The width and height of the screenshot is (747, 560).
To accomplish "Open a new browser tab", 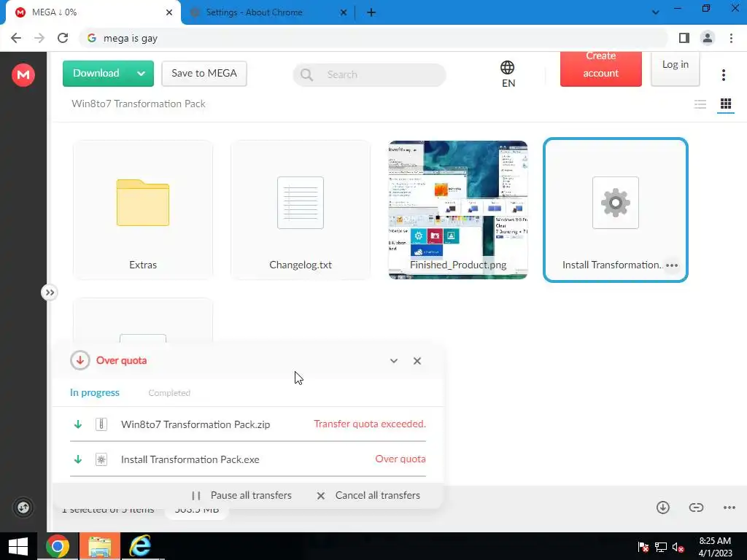I will (x=371, y=12).
